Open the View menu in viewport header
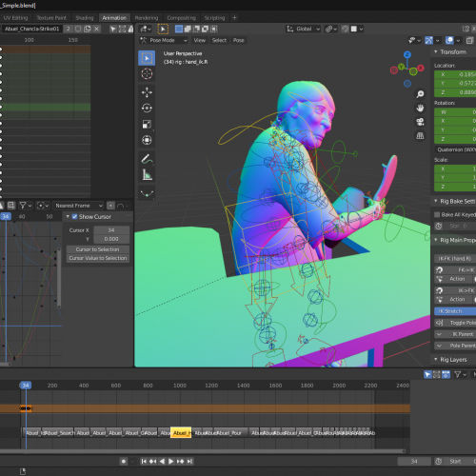The height and width of the screenshot is (476, 476). point(200,40)
